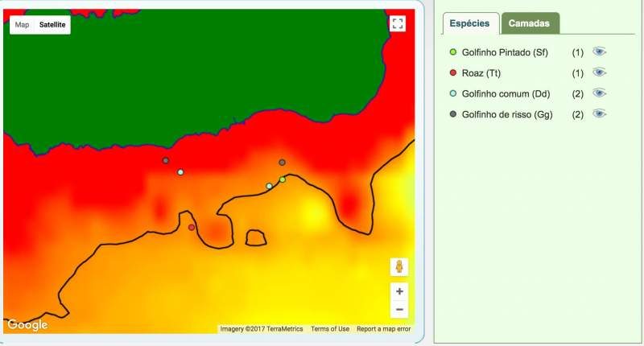Toggle fullscreen view of the map
The height and width of the screenshot is (346, 644).
397,23
